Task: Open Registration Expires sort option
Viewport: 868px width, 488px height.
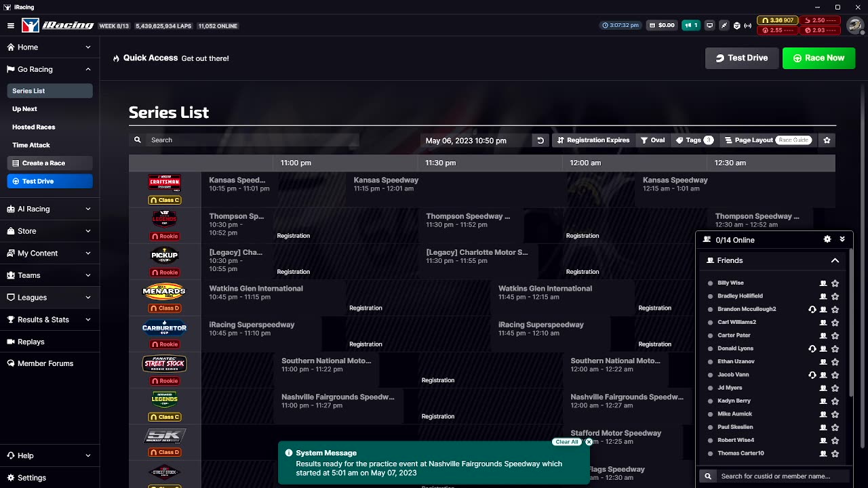Action: 593,140
